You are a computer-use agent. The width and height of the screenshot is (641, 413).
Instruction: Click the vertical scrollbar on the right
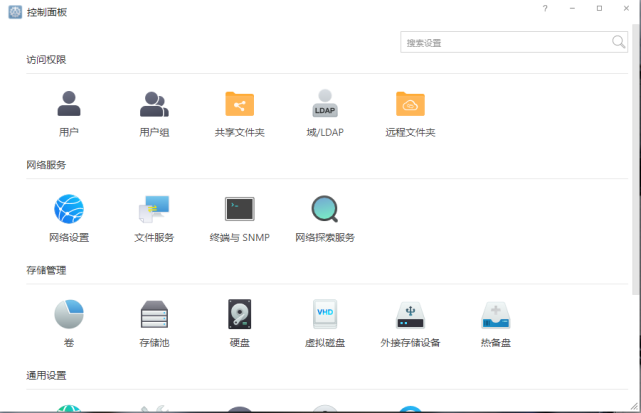(635, 159)
